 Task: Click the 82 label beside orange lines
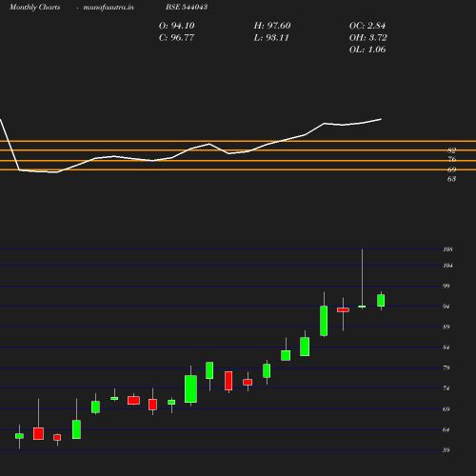coord(452,150)
